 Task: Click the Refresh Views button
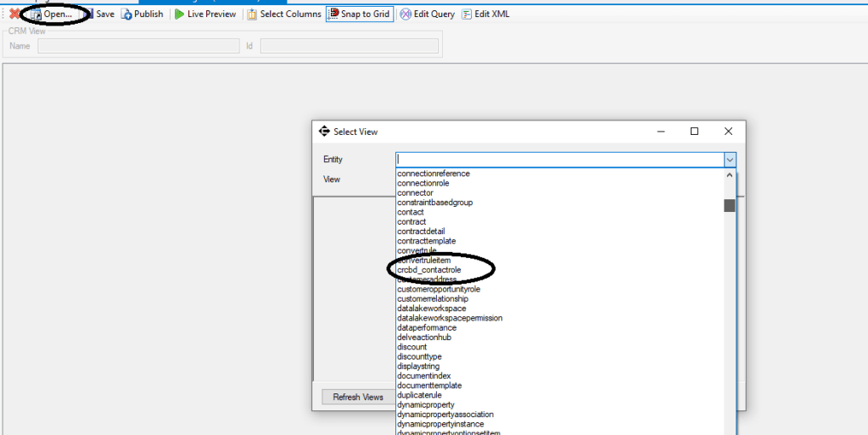coord(358,397)
